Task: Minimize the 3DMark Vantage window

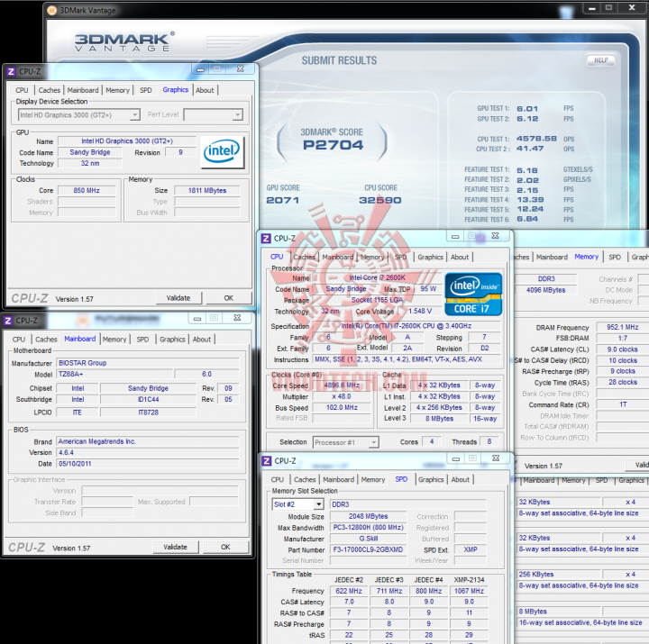Action: pos(592,8)
